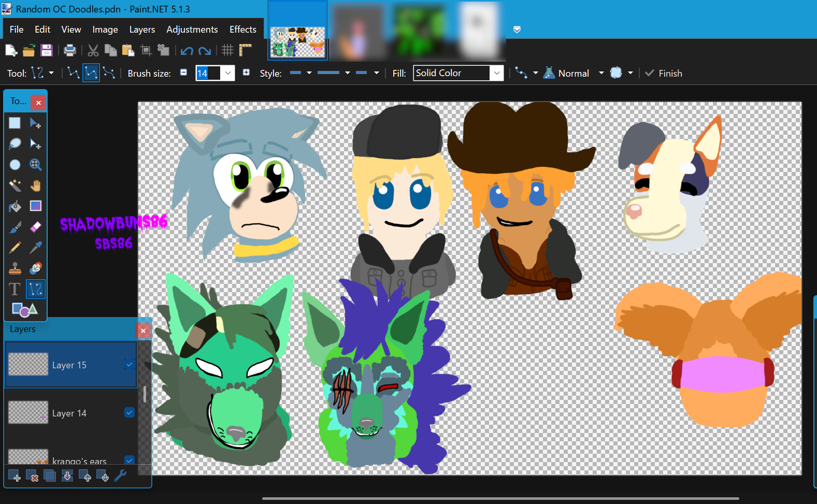Screen dimensions: 817x504
Task: Crop to selection using toolbar icon
Action: tap(146, 50)
